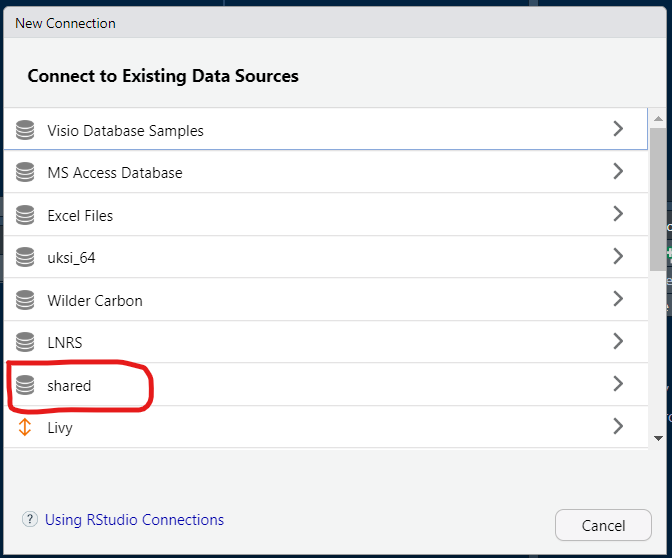This screenshot has width=672, height=558.
Task: Click the scrollbar down arrow
Action: (x=658, y=438)
